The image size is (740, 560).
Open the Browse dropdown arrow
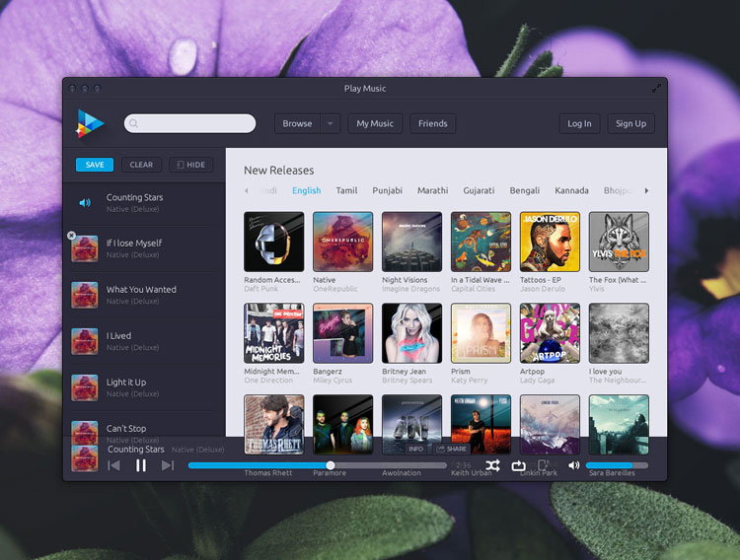click(x=331, y=123)
